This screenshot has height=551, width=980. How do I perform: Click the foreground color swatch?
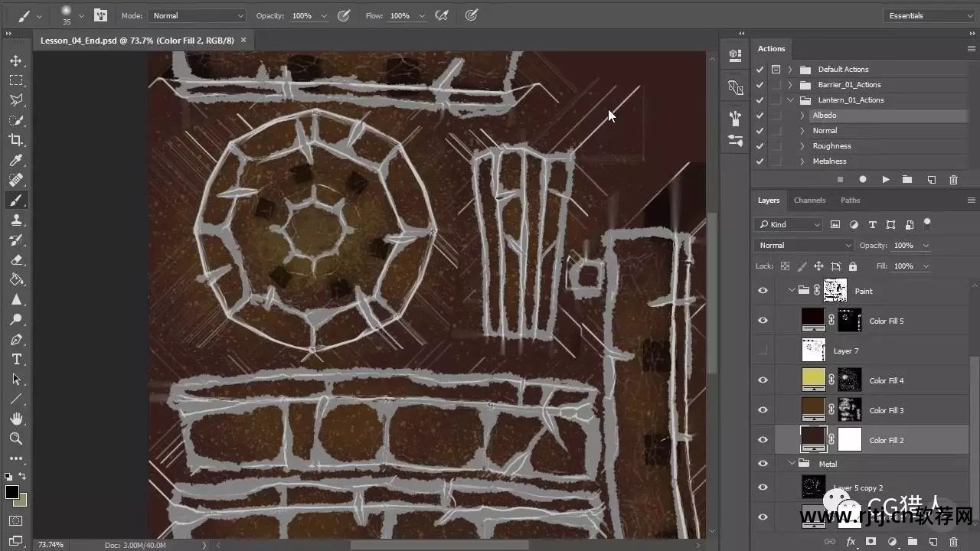click(x=12, y=492)
